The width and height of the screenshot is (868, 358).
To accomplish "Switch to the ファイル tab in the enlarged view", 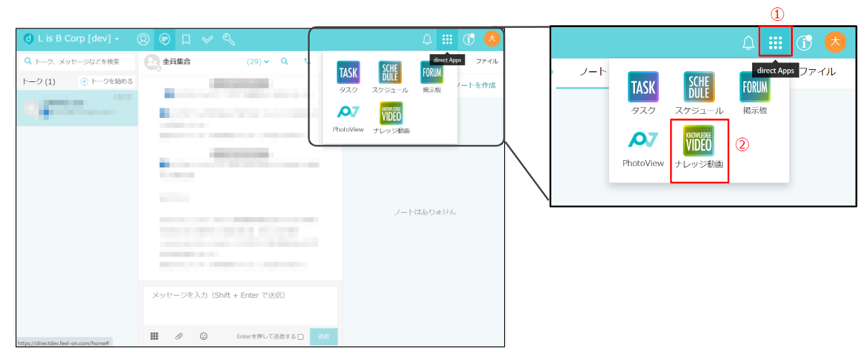I will click(817, 71).
